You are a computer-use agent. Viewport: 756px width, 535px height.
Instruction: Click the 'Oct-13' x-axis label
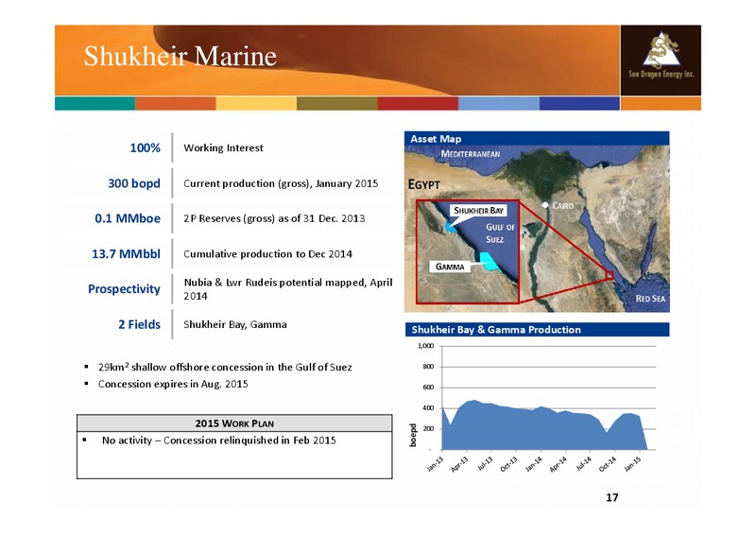pos(508,464)
